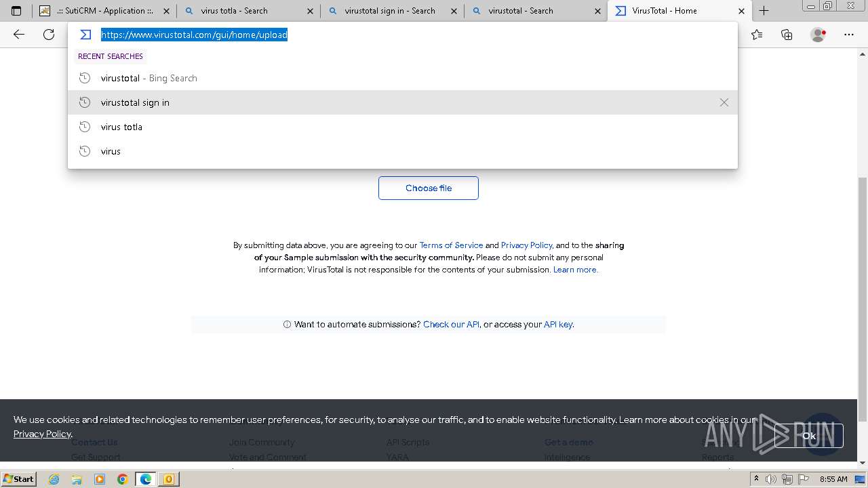
Task: Click the yellow Outlook taskbar icon
Action: click(x=169, y=479)
